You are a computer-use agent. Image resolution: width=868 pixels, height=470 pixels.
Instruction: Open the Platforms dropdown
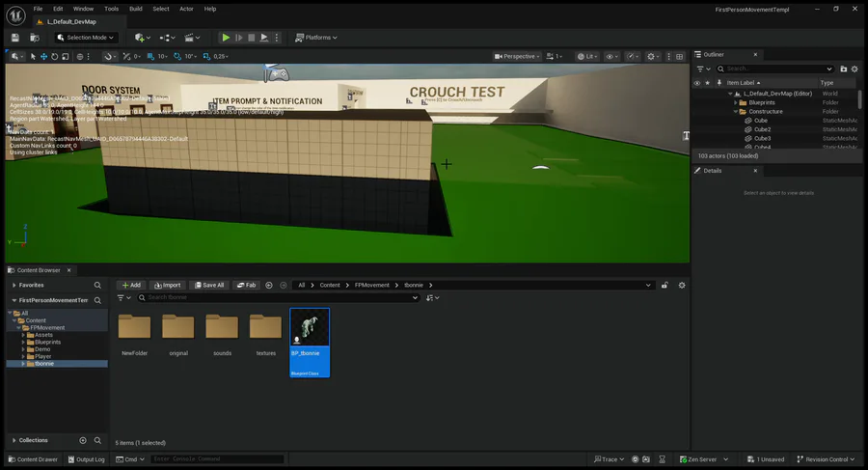click(316, 38)
